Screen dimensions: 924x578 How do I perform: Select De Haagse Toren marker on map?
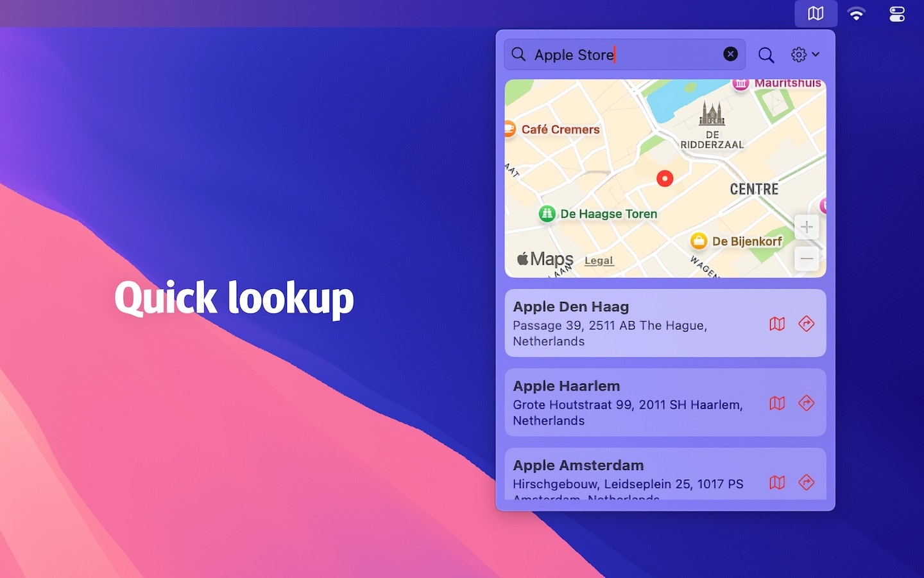547,213
